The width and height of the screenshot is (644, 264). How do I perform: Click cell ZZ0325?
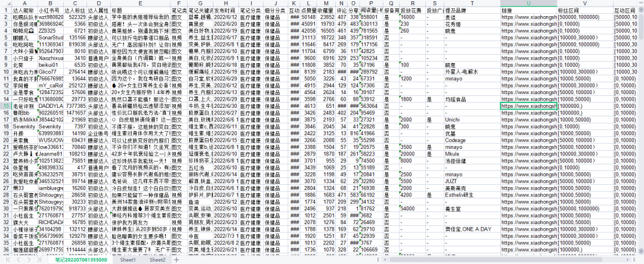click(x=51, y=30)
